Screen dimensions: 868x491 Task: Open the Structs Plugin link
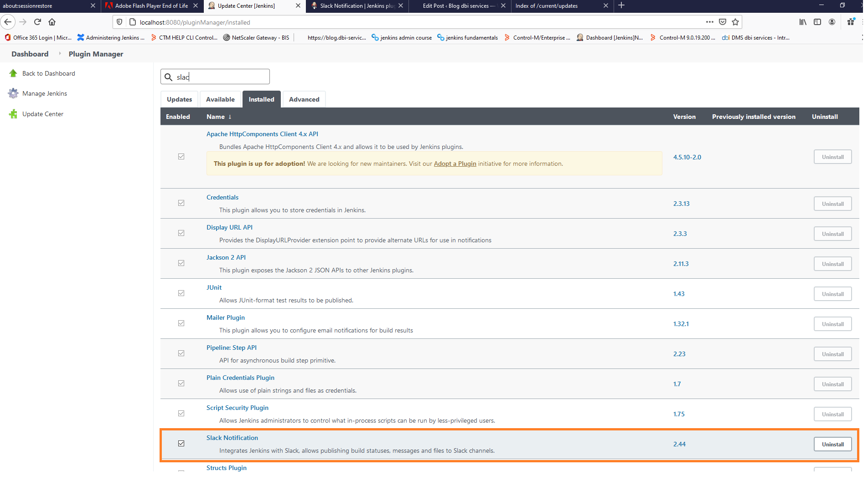[226, 468]
